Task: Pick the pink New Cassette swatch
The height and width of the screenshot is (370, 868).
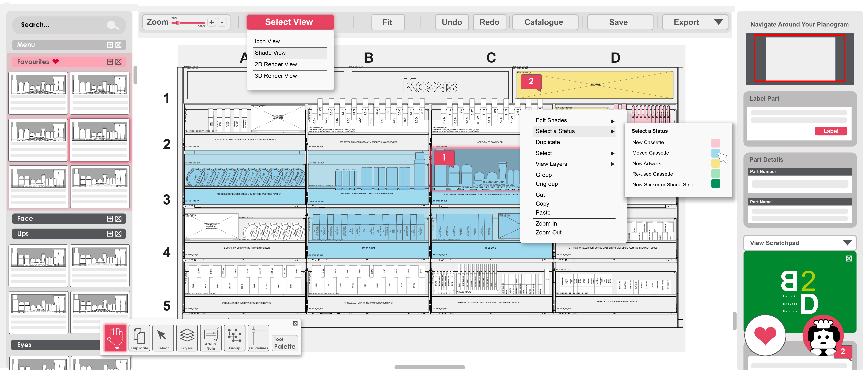Action: coord(715,143)
